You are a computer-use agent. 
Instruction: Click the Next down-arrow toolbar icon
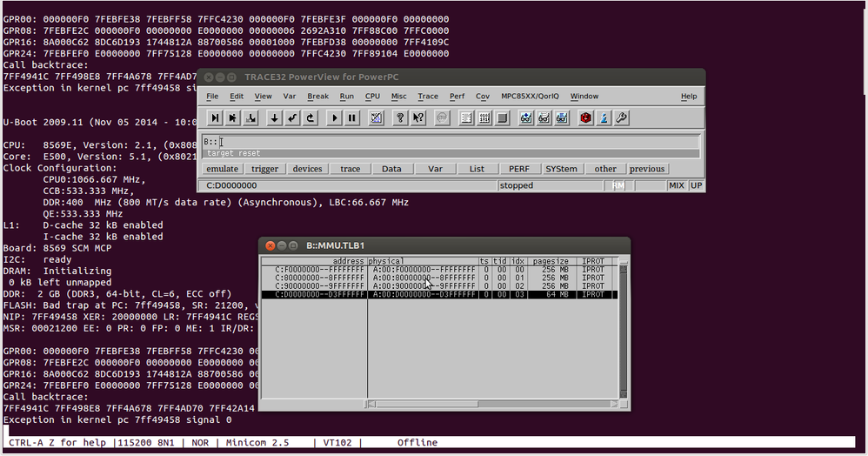(x=274, y=117)
